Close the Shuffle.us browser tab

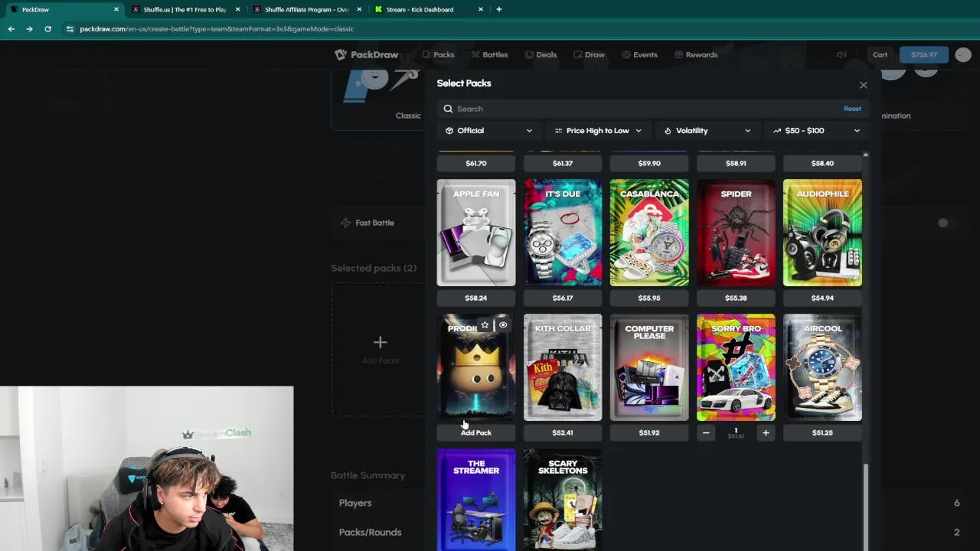[x=237, y=9]
